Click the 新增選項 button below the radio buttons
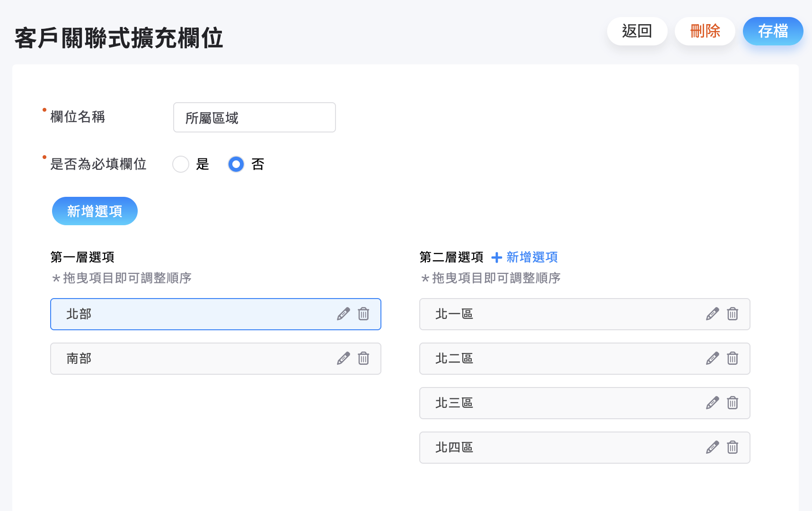The height and width of the screenshot is (511, 812). coord(95,211)
